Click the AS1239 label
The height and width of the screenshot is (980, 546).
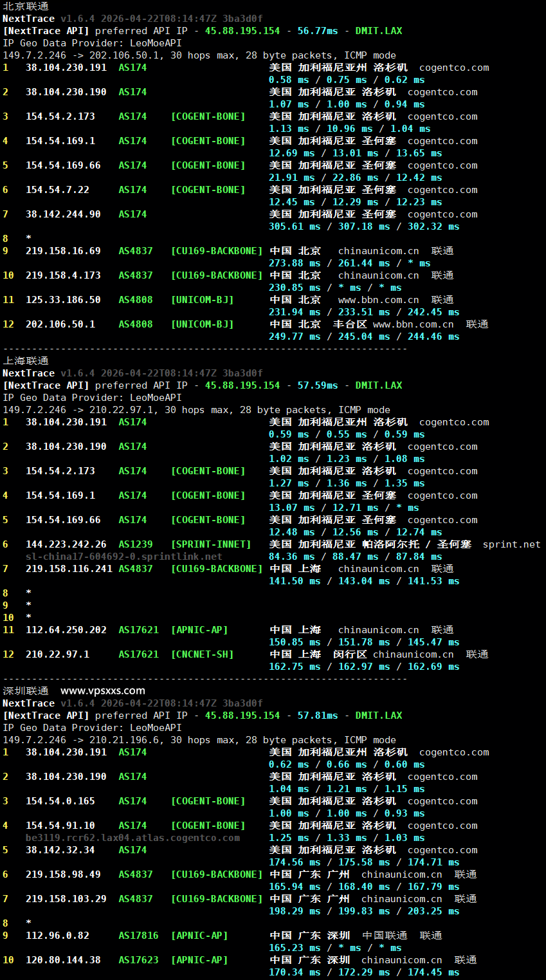click(136, 544)
